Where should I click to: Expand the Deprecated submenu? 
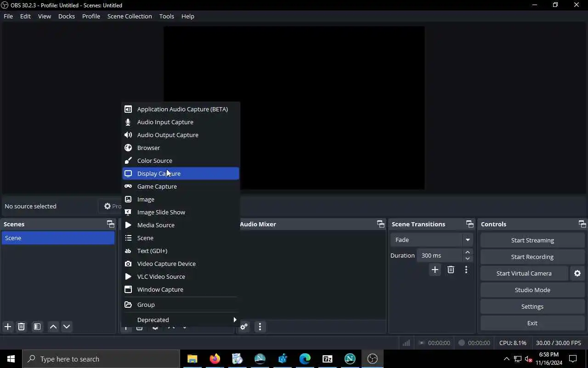[181, 320]
